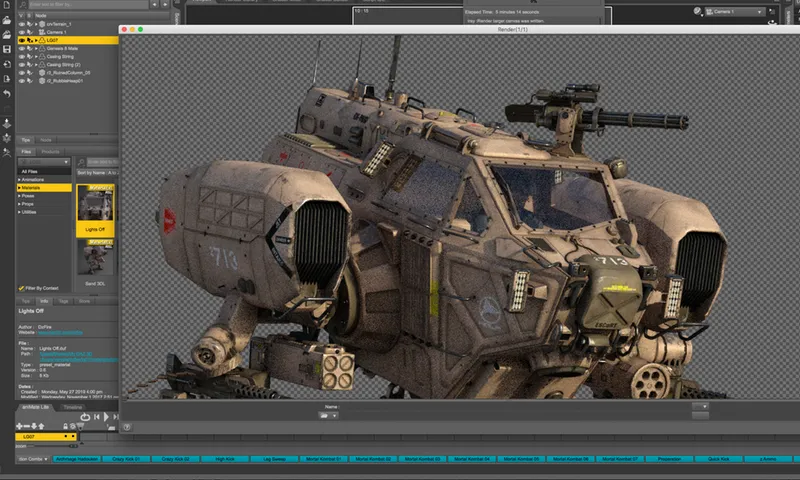Select the Lights Off material thumbnail
The height and width of the screenshot is (480, 800).
click(95, 211)
